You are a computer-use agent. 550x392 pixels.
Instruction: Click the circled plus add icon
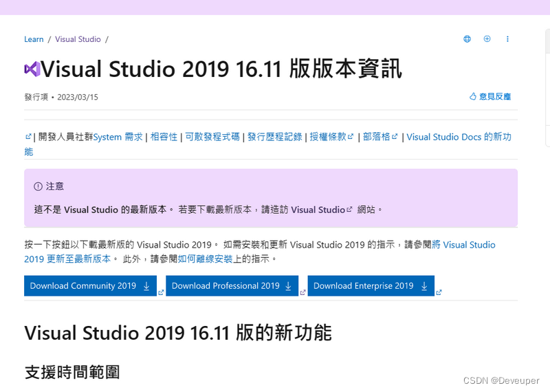(487, 39)
